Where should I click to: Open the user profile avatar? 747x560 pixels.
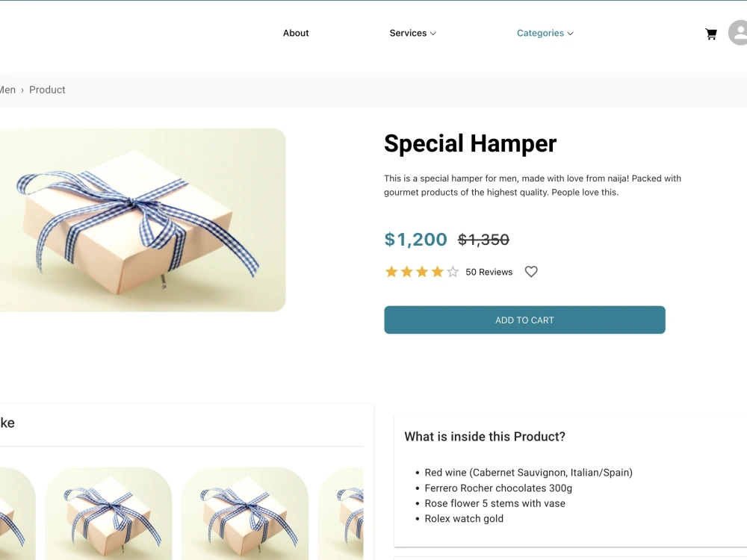738,33
